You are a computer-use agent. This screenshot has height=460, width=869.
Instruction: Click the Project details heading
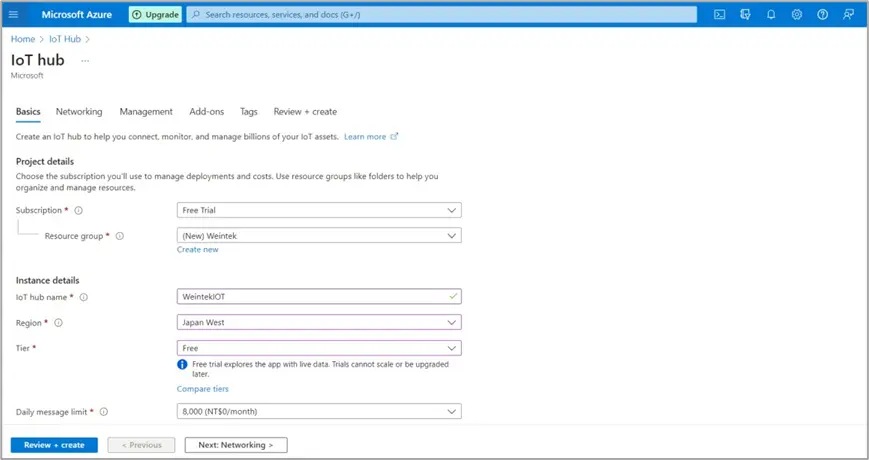(x=45, y=162)
